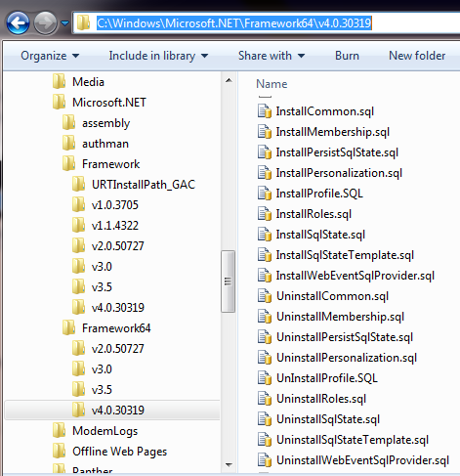Click the navigation pane scrollbar thumb
This screenshot has height=476, width=460.
coord(229,281)
